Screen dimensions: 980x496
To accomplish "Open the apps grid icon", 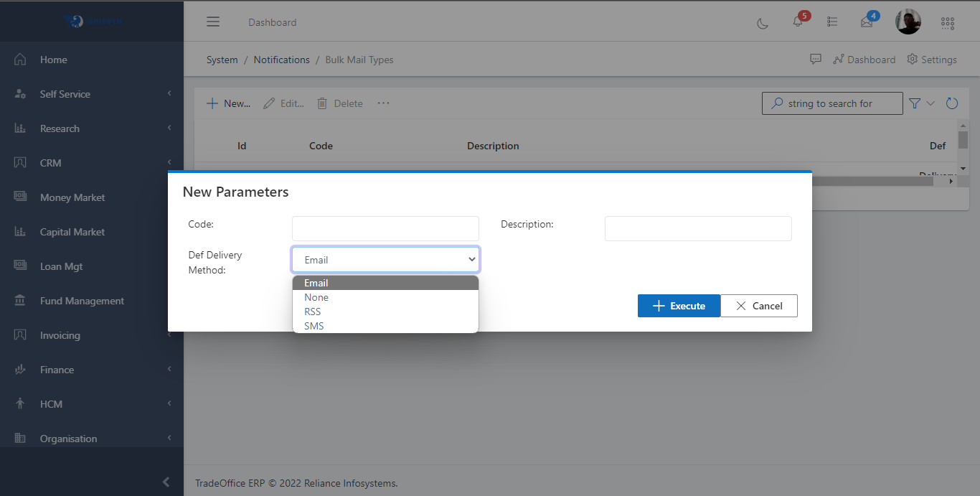I will pos(948,23).
